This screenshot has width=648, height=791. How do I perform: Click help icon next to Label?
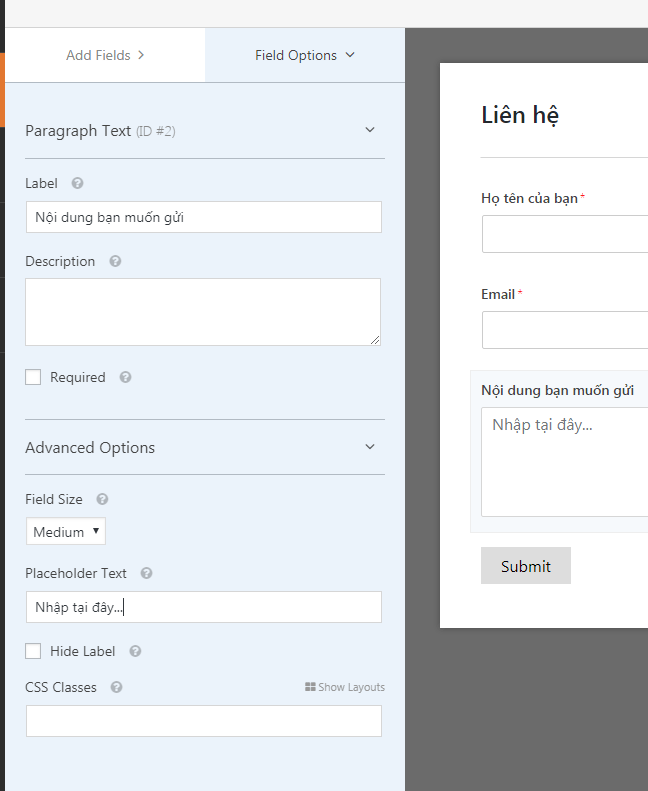[x=78, y=184]
